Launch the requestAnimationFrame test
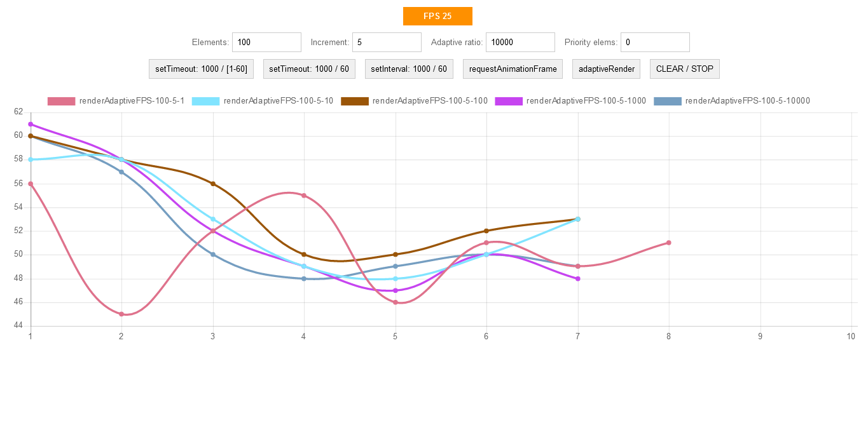The image size is (868, 446). pyautogui.click(x=513, y=69)
